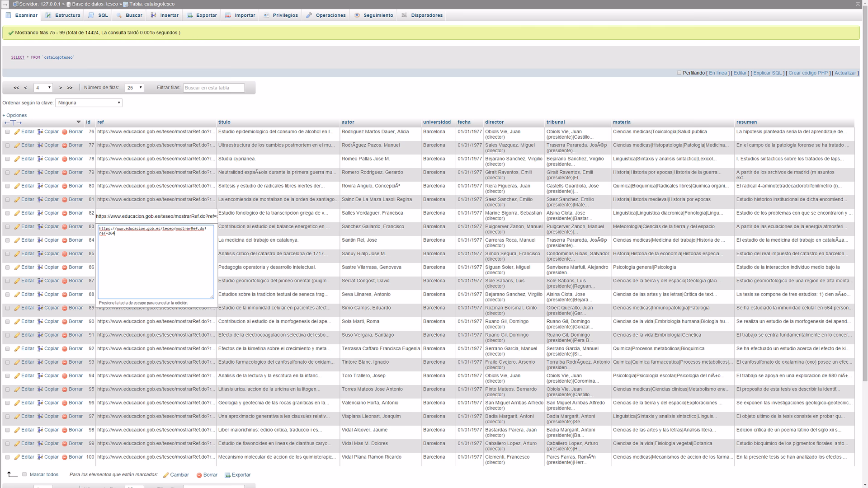Click the Exportar tab icon
Viewport: 868px width, 488px height.
pyautogui.click(x=189, y=15)
